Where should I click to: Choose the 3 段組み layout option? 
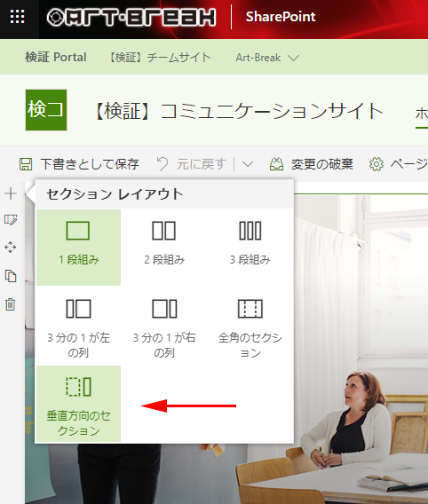pyautogui.click(x=250, y=248)
